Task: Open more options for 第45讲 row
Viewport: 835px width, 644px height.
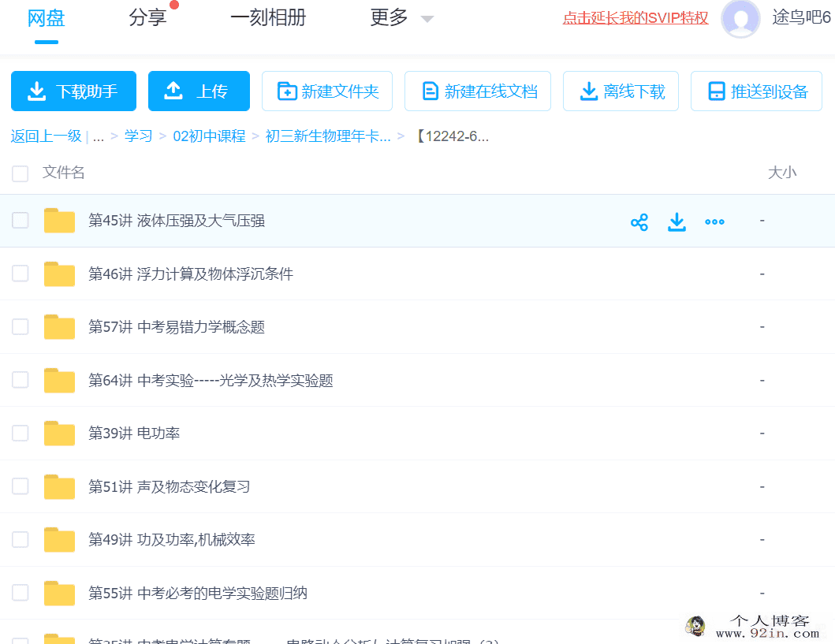Action: click(x=714, y=222)
